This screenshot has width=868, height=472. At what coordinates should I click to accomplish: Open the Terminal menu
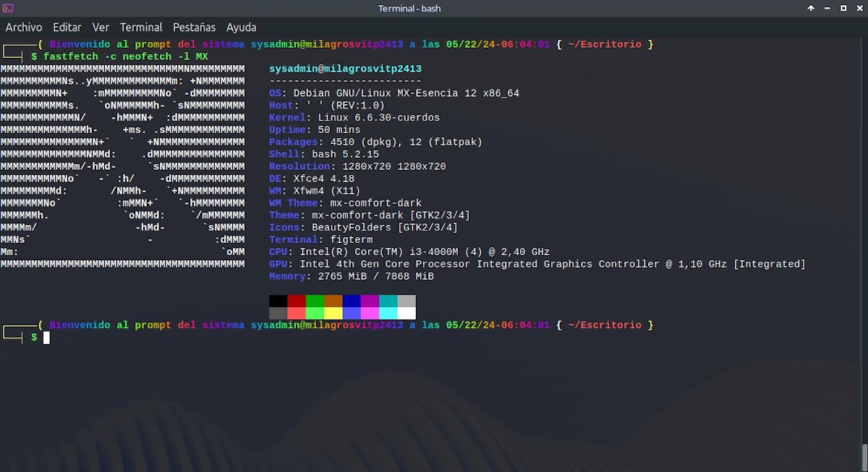pyautogui.click(x=141, y=27)
